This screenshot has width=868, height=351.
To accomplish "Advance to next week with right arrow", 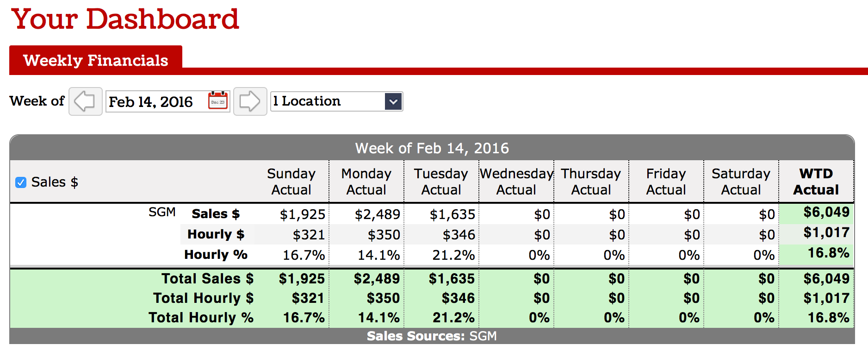I will coord(250,101).
